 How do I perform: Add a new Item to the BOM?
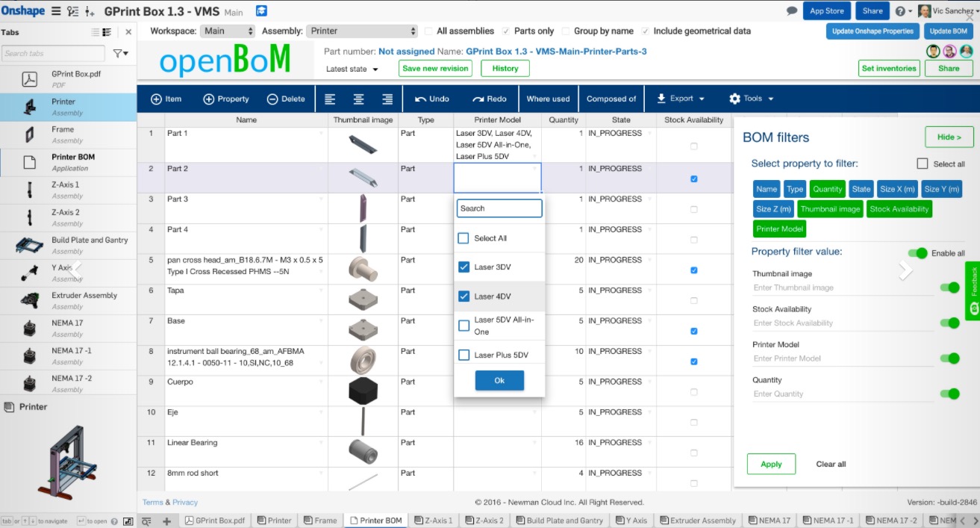pyautogui.click(x=166, y=99)
